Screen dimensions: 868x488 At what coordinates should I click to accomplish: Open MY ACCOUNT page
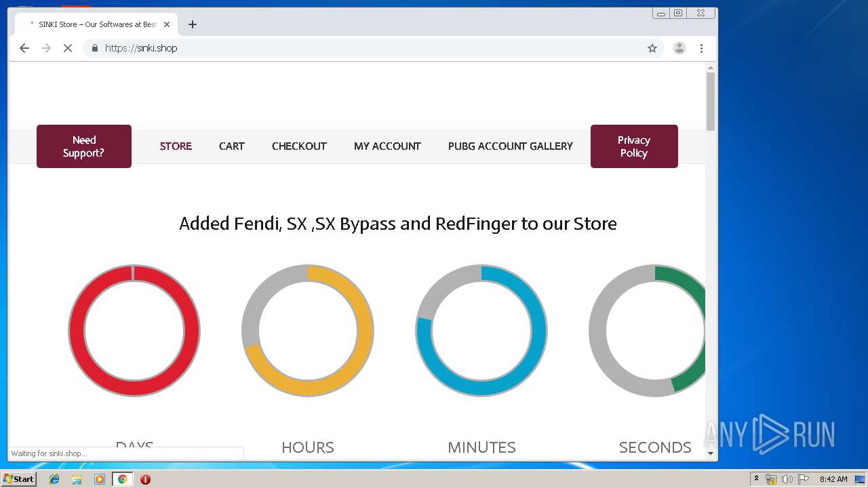pos(387,146)
